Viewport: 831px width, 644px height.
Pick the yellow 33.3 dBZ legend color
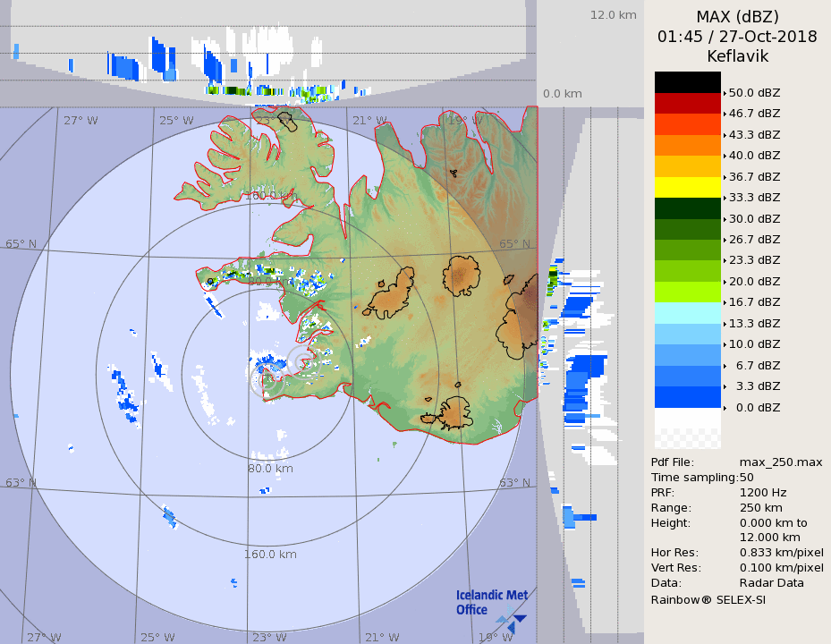687,187
